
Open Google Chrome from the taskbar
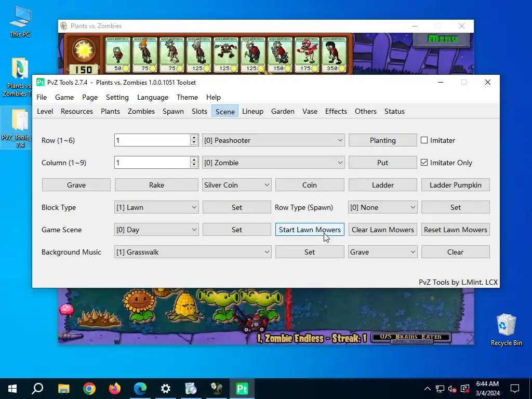[89, 389]
